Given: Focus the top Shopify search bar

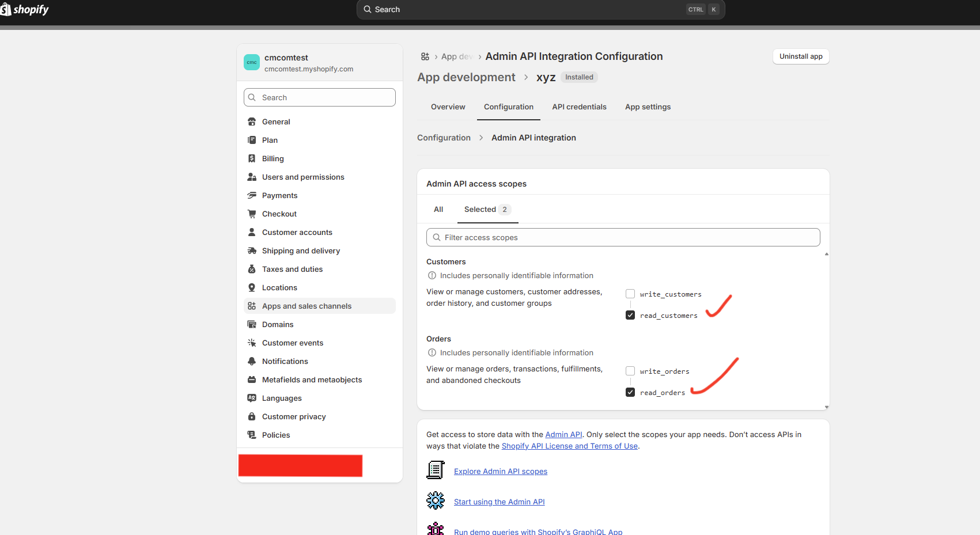Looking at the screenshot, I should [x=540, y=9].
